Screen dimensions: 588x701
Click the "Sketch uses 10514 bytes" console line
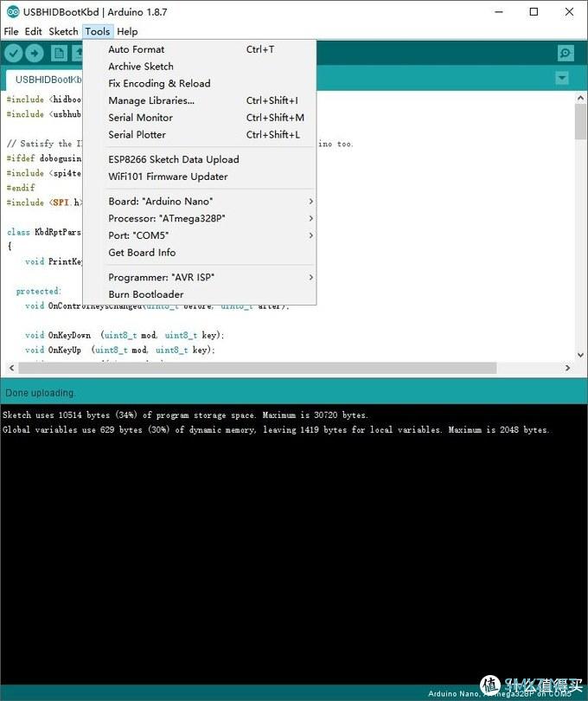185,415
